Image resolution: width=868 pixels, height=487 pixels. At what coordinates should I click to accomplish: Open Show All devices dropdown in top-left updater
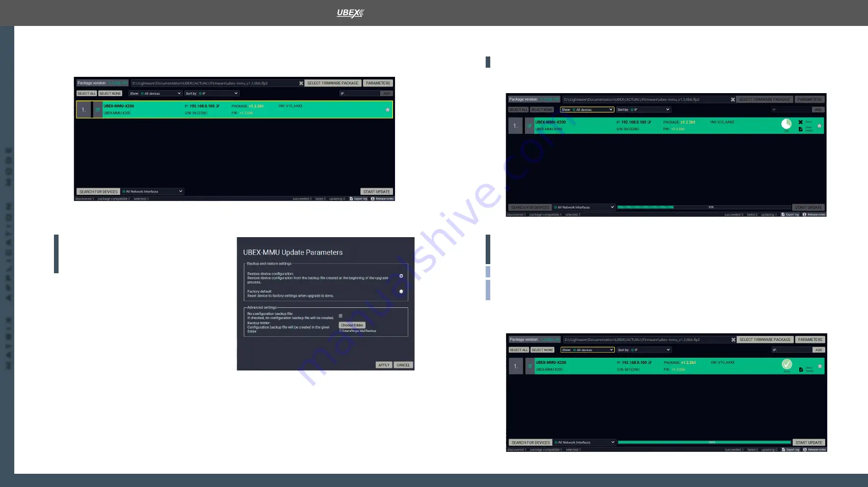coord(155,93)
